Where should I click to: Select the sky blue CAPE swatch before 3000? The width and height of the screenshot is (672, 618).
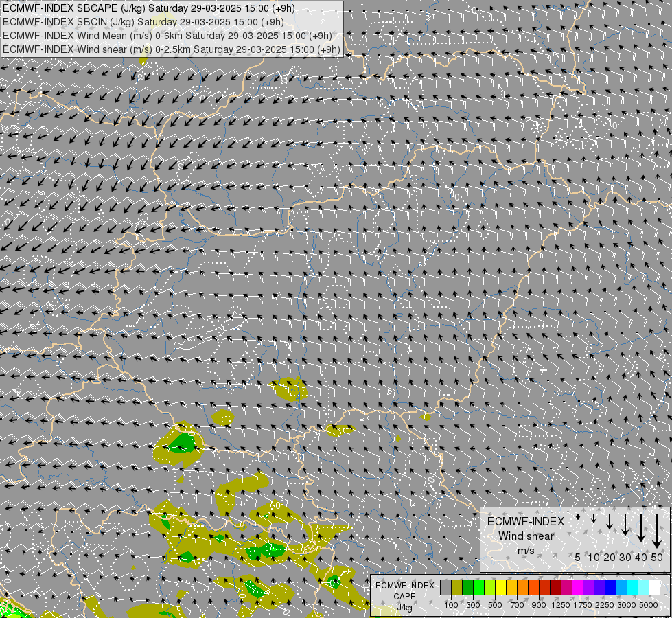tap(622, 588)
